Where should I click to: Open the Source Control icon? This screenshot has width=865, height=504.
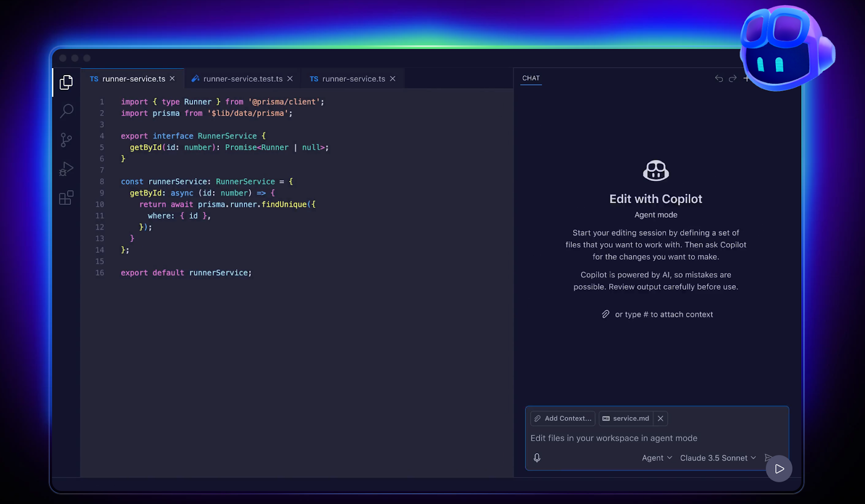click(x=66, y=140)
